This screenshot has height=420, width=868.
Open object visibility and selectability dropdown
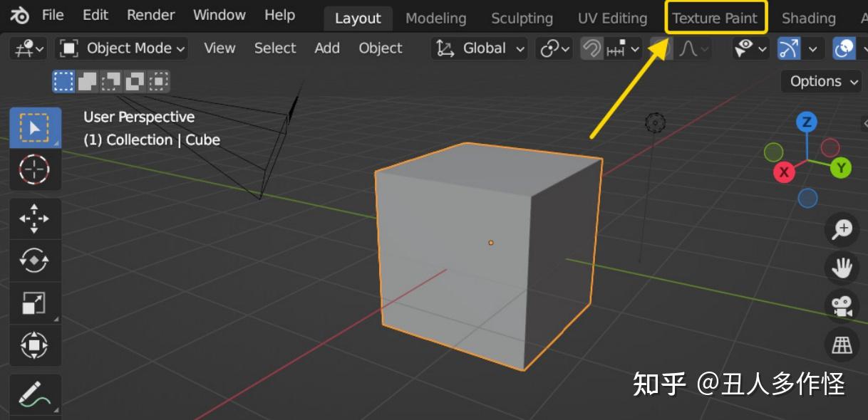click(x=751, y=48)
